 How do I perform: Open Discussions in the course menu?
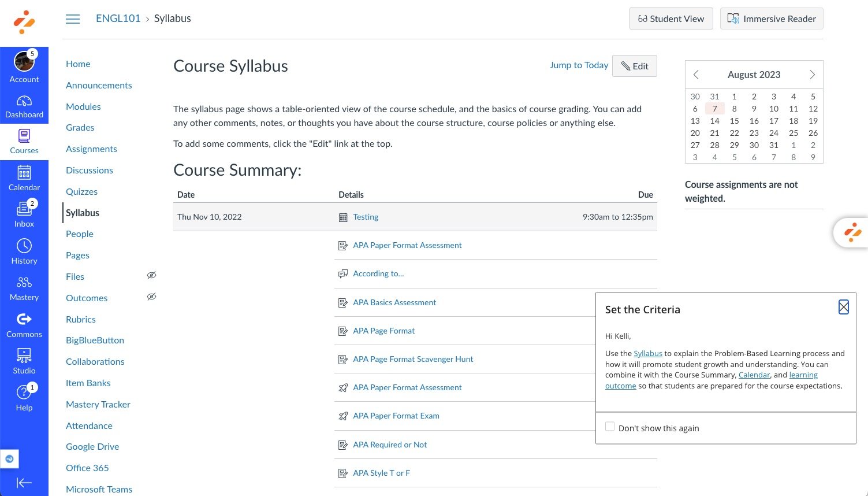(90, 170)
